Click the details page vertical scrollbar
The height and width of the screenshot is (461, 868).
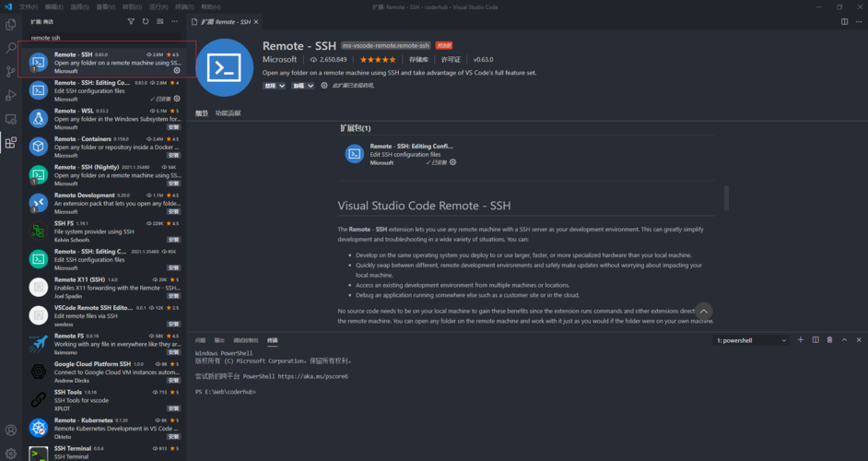point(726,198)
